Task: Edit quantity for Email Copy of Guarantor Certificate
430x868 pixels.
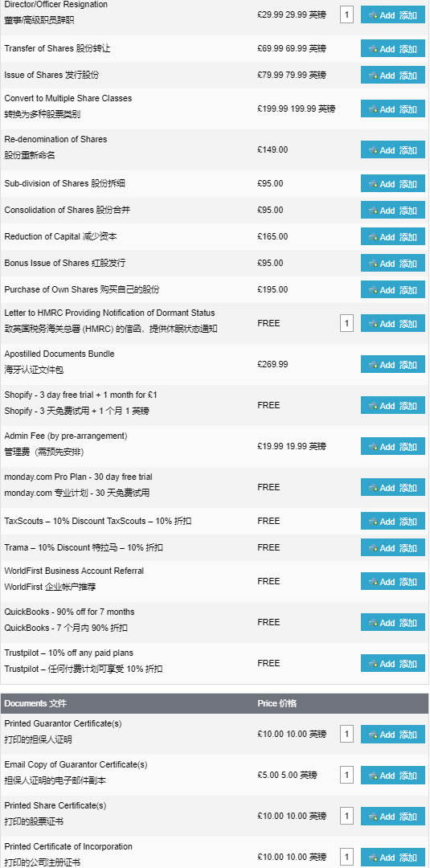Action: tap(347, 776)
